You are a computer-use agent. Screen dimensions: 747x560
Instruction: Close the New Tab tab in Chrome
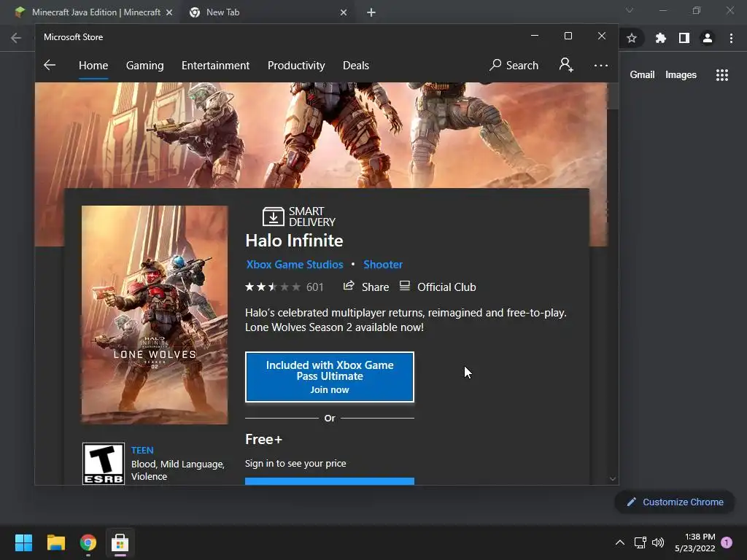pos(344,12)
